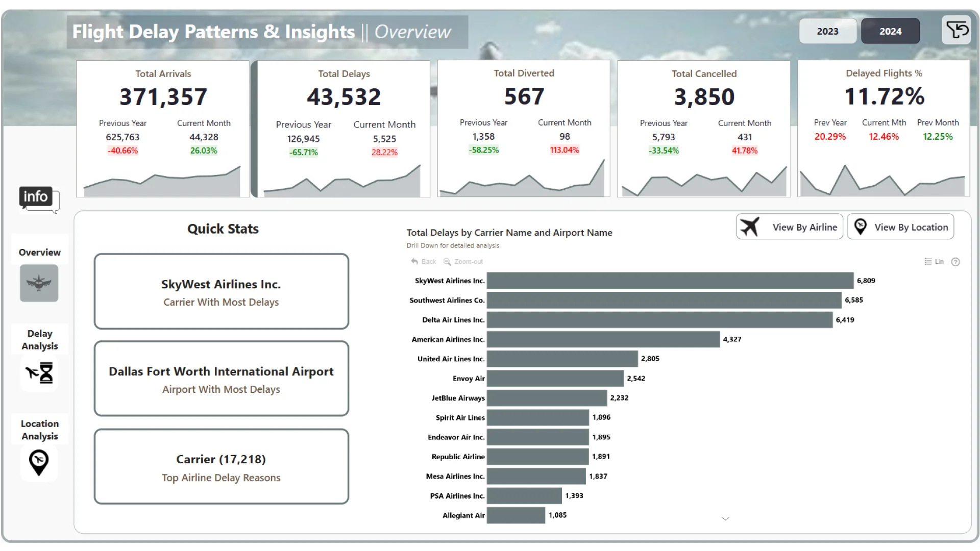
Task: Click the reset filters arrow icon
Action: click(x=956, y=30)
